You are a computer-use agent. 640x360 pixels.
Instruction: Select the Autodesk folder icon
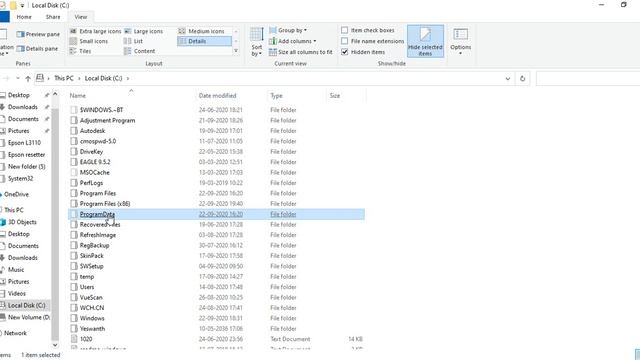click(x=73, y=131)
